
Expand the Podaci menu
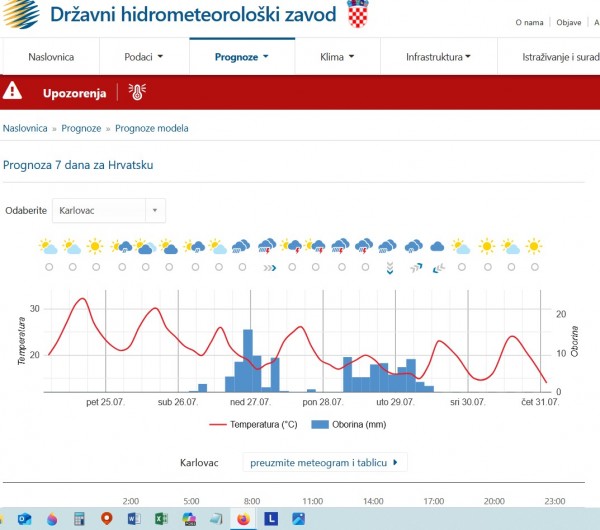[x=143, y=57]
